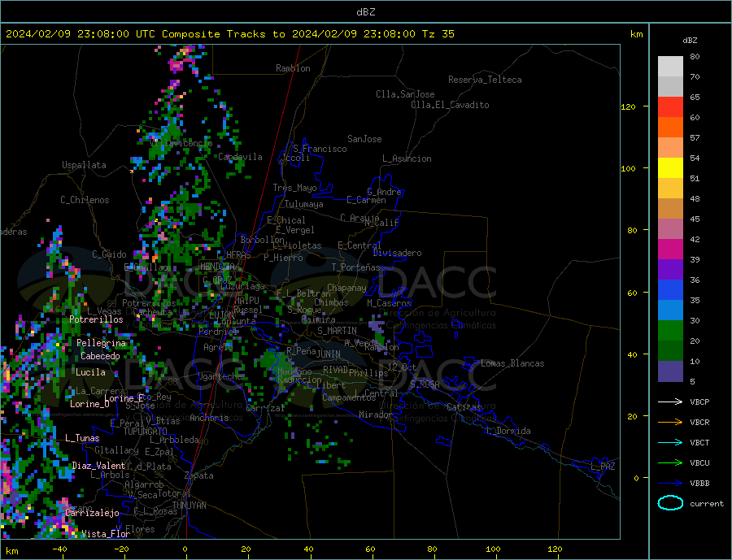732x560 pixels.
Task: Click the blue VBBB arrow legend icon
Action: coord(670,484)
